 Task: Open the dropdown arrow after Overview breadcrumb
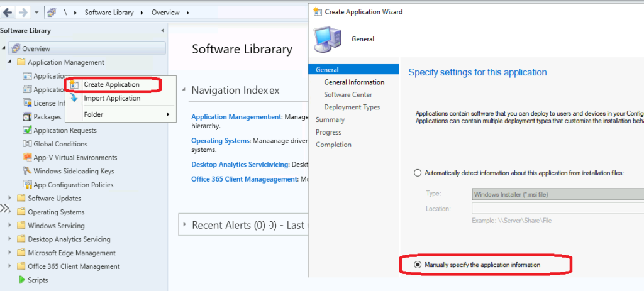coord(187,13)
